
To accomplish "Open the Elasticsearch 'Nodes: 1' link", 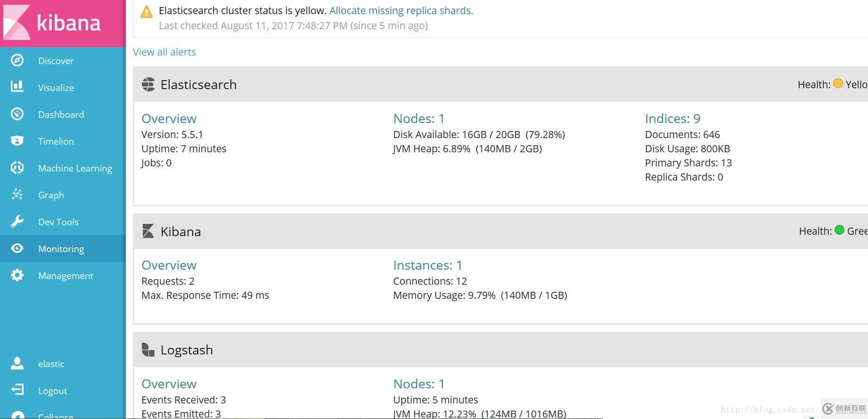I will pos(418,118).
